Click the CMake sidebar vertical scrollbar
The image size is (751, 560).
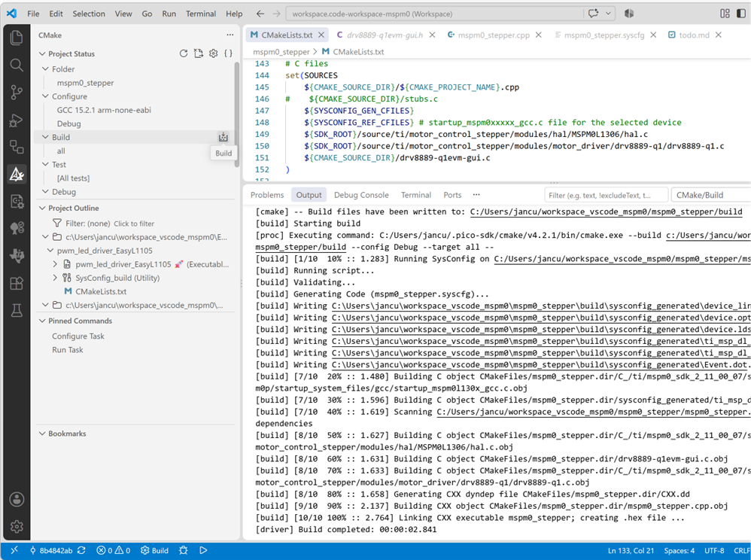[x=236, y=114]
